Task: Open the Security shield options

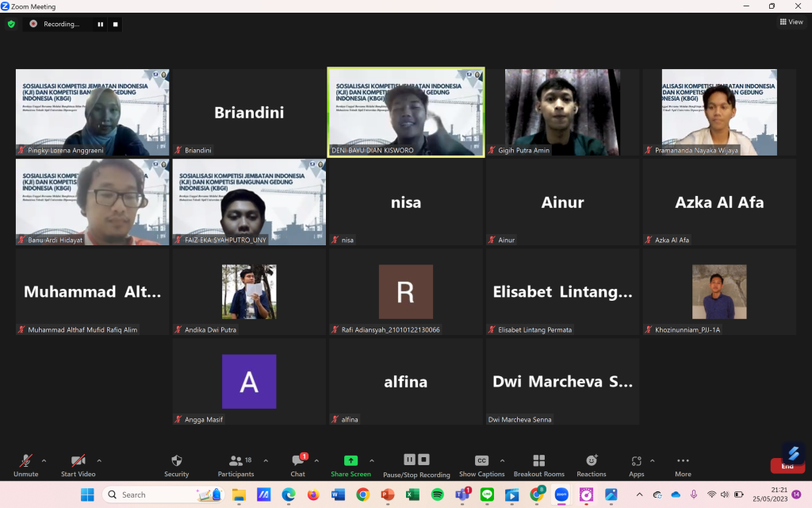Action: (x=176, y=464)
